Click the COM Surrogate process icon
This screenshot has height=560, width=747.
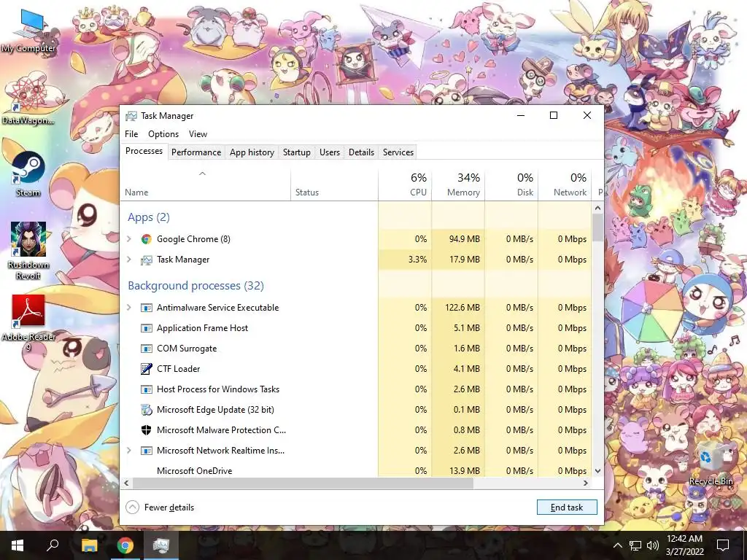(146, 349)
